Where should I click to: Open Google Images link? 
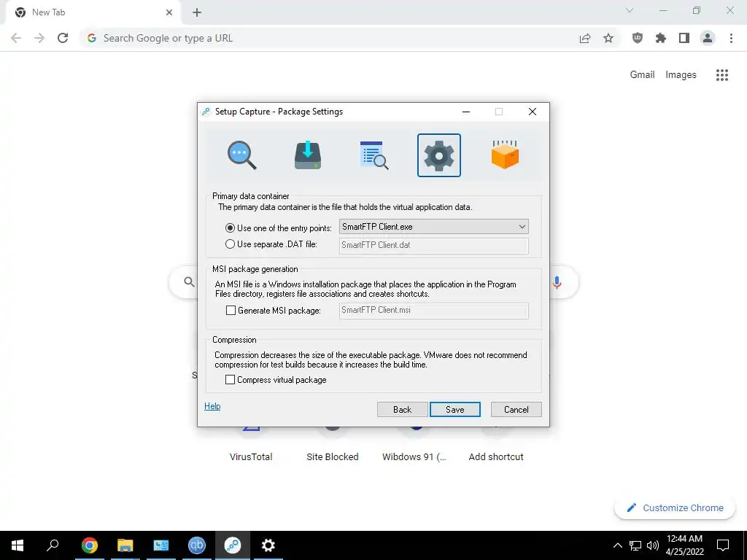[681, 75]
